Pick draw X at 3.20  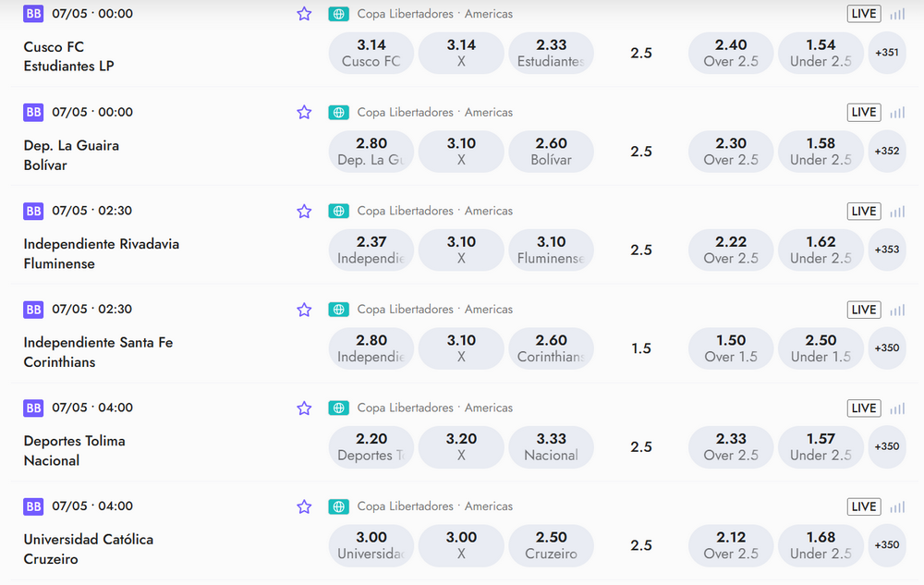(461, 446)
